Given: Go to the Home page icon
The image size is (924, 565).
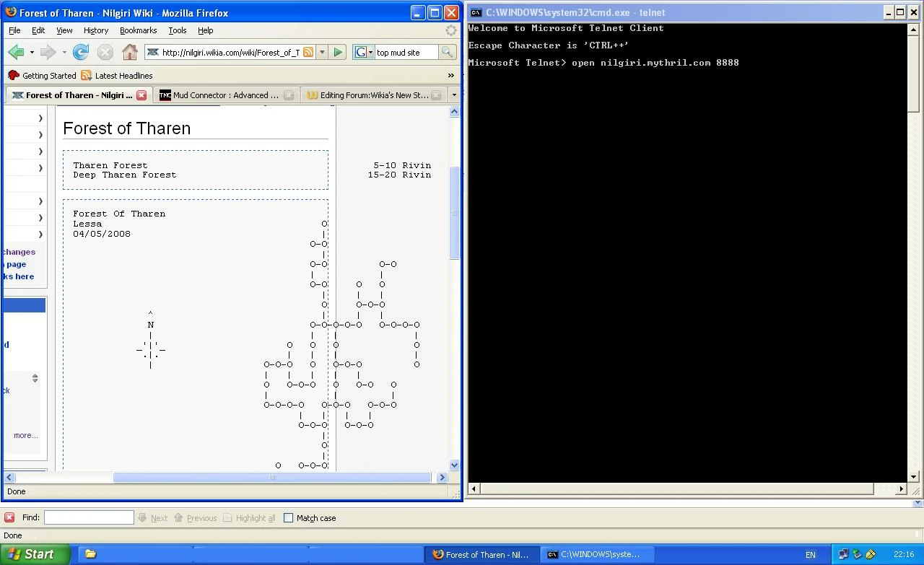Looking at the screenshot, I should click(x=130, y=52).
